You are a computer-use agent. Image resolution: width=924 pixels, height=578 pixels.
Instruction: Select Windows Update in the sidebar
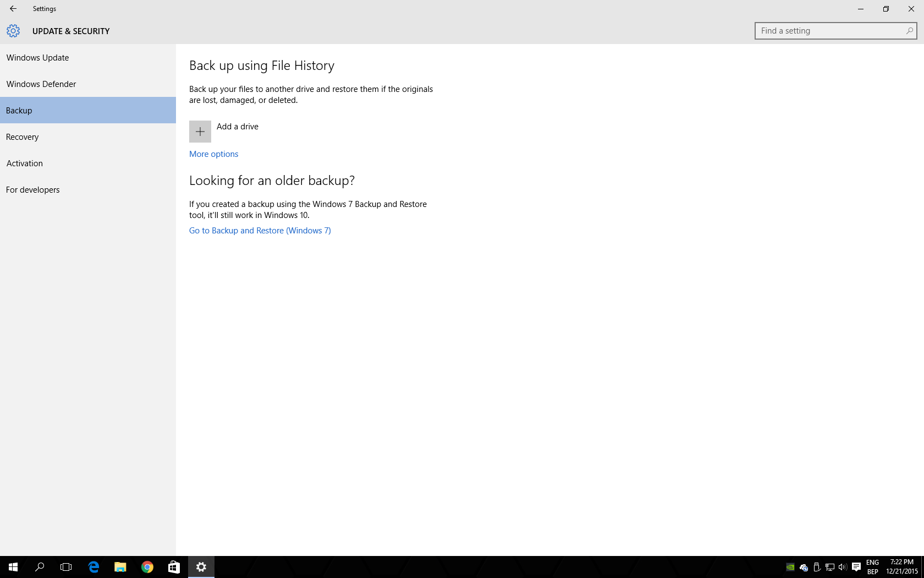(88, 57)
